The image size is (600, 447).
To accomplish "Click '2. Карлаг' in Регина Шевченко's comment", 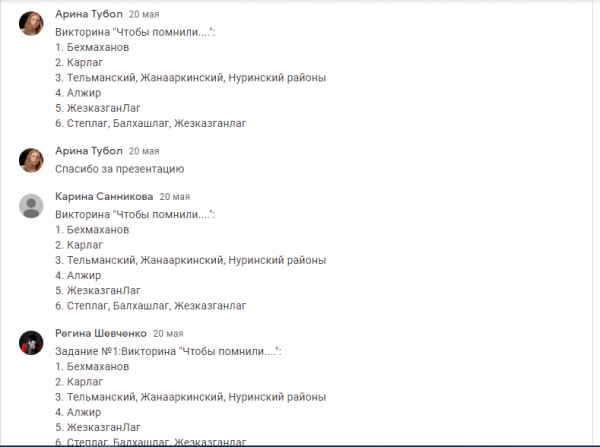I will (80, 381).
